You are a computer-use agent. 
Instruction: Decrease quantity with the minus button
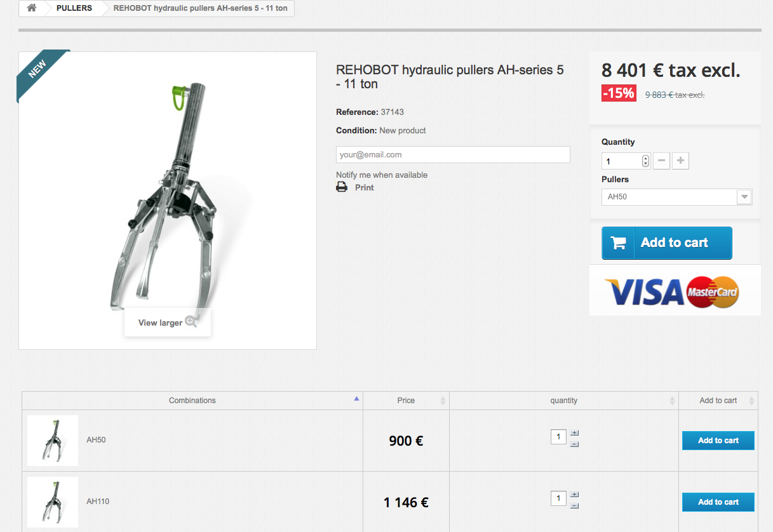pyautogui.click(x=661, y=161)
